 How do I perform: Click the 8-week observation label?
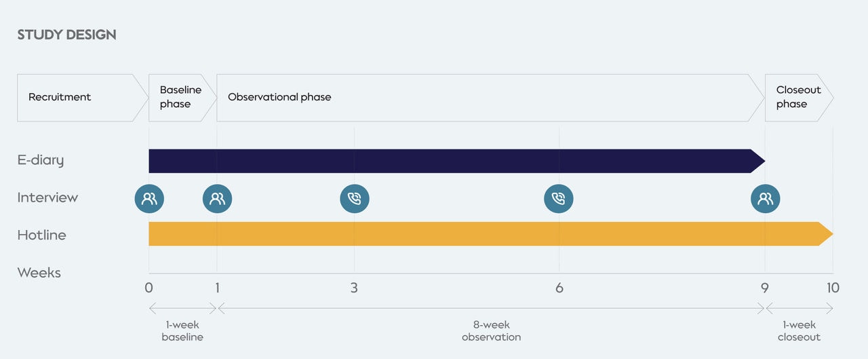(492, 331)
